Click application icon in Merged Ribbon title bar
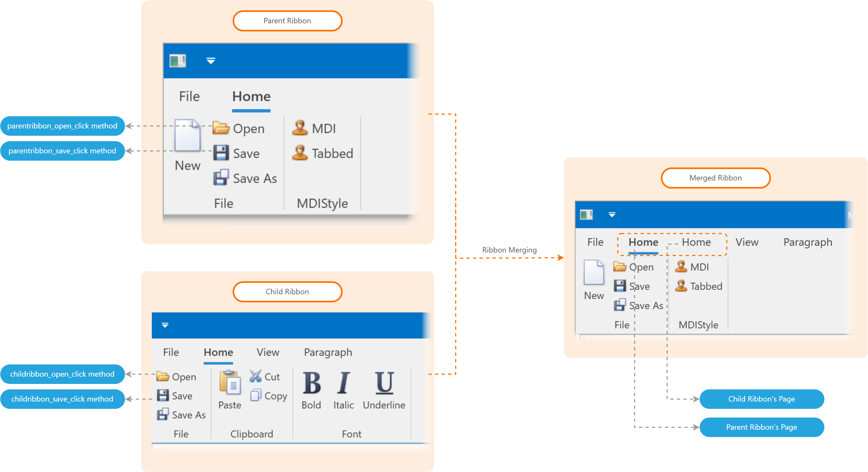The width and height of the screenshot is (868, 472). (586, 215)
